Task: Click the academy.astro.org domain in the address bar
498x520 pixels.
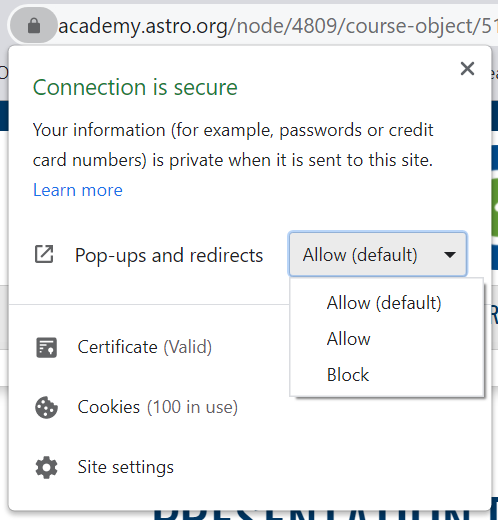Action: pos(143,26)
